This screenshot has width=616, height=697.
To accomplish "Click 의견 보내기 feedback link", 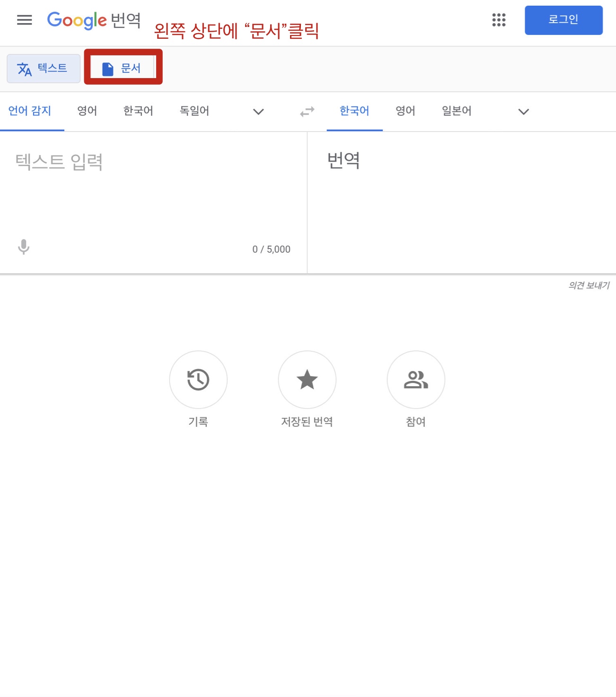I will [x=589, y=285].
